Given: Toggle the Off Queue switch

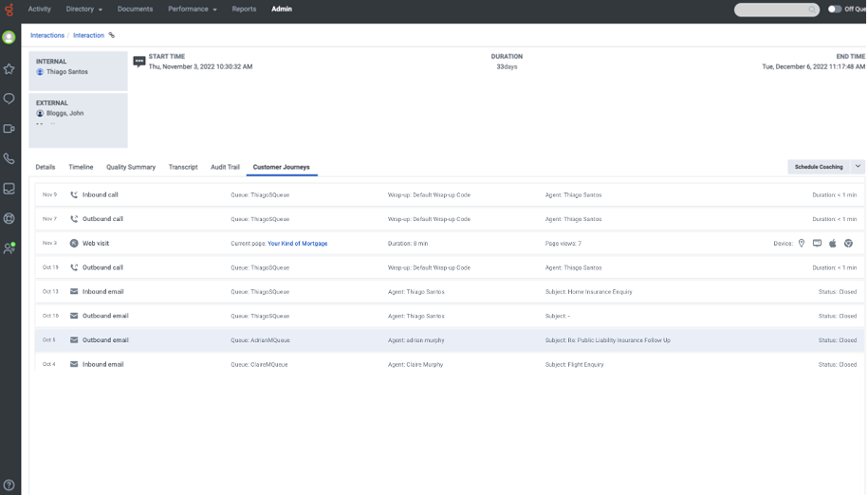Looking at the screenshot, I should (835, 9).
